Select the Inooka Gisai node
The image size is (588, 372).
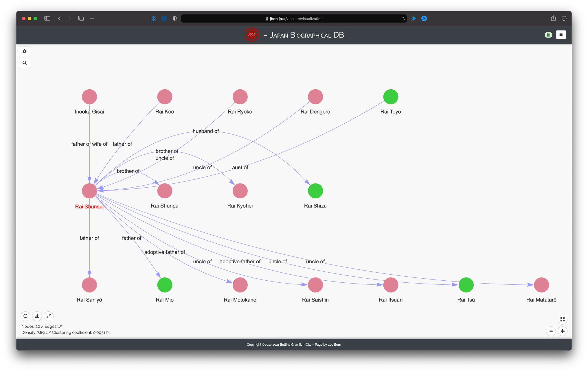[89, 97]
